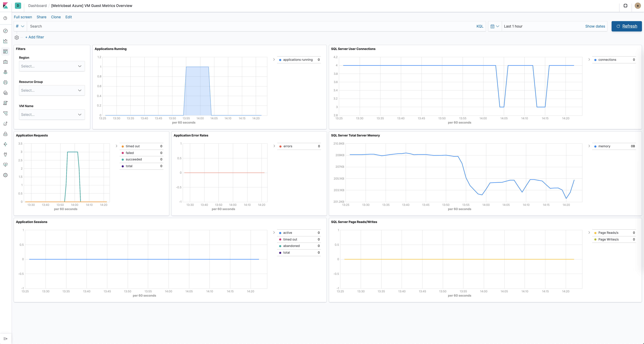Toggle the applications running legend series

click(x=298, y=59)
